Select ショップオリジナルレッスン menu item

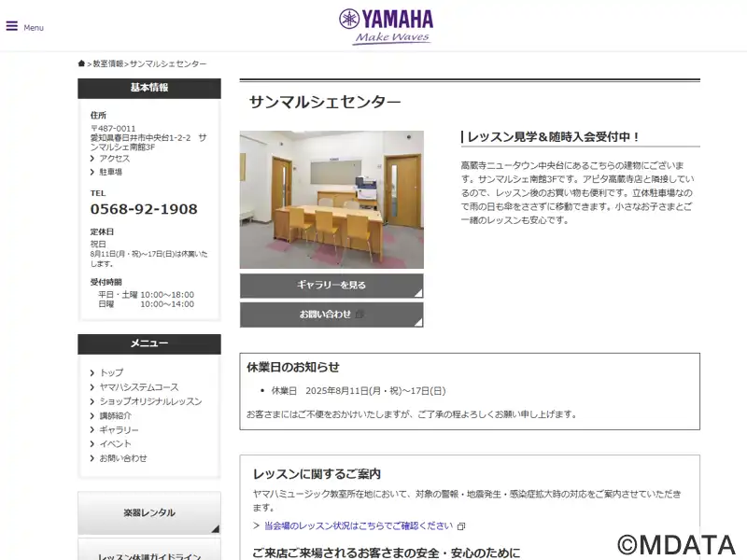coord(150,401)
